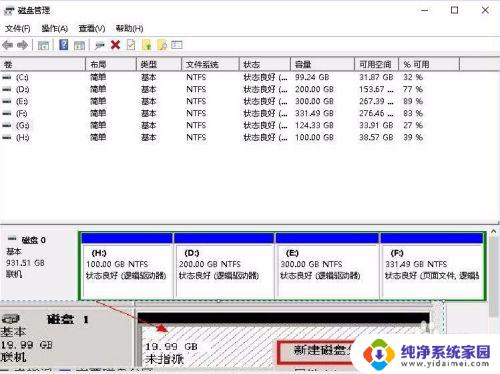Select the (E:) 300.00 GB partition block

coord(327,266)
